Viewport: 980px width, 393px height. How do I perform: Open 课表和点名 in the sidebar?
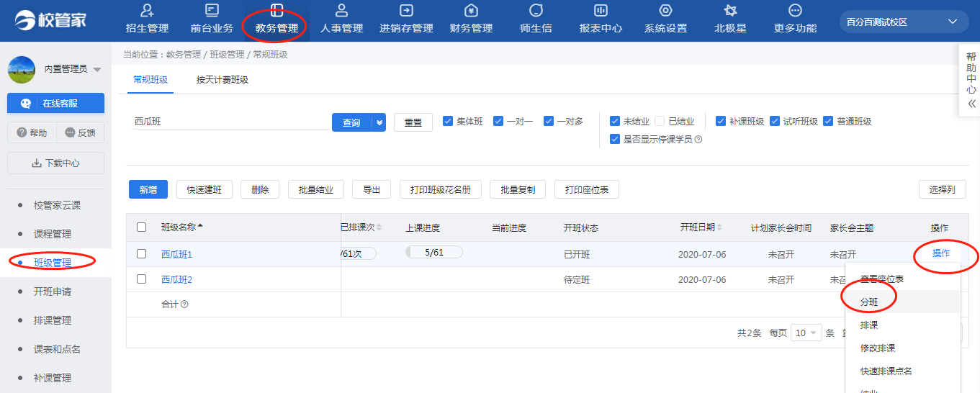57,349
